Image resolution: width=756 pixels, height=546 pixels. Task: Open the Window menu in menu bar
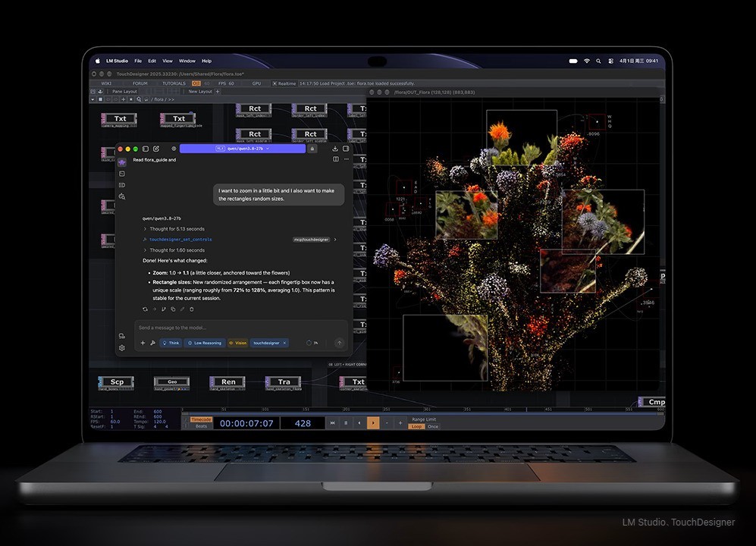(187, 61)
